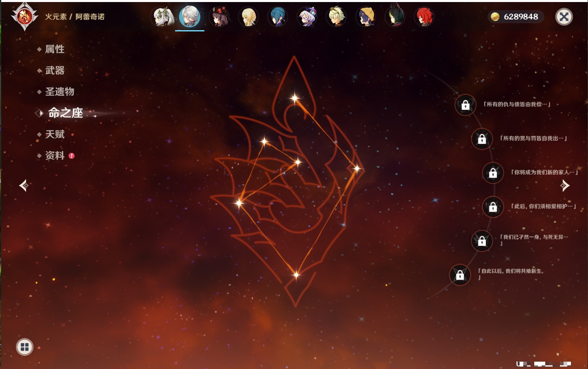Viewport: 588px width, 369px height.
Task: Switch to the Hu Tao avatar with flower hat
Action: pos(219,17)
